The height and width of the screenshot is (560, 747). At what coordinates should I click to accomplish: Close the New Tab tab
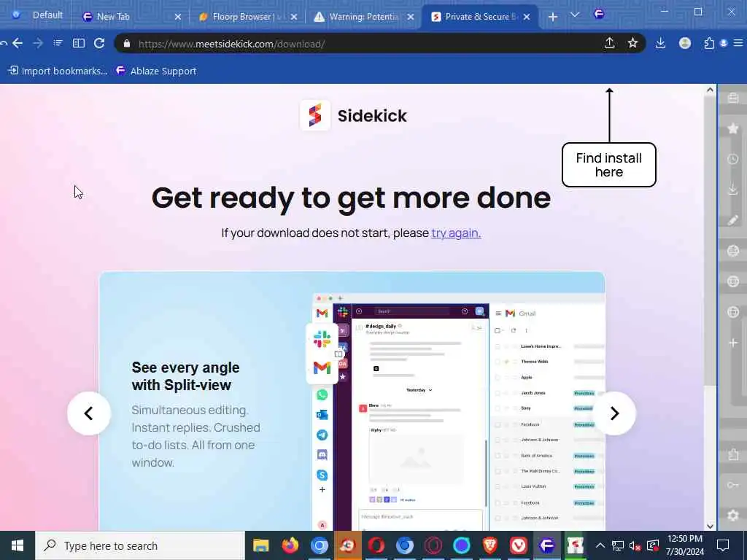click(x=178, y=17)
